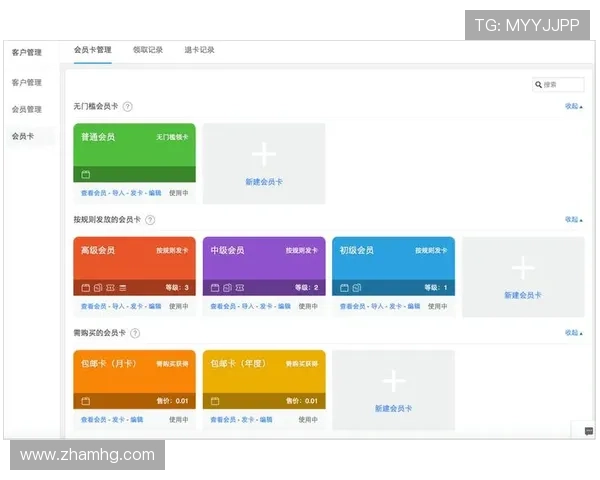Open the 退卡记录 tab
Viewport: 600px width, 480px height.
[x=199, y=50]
